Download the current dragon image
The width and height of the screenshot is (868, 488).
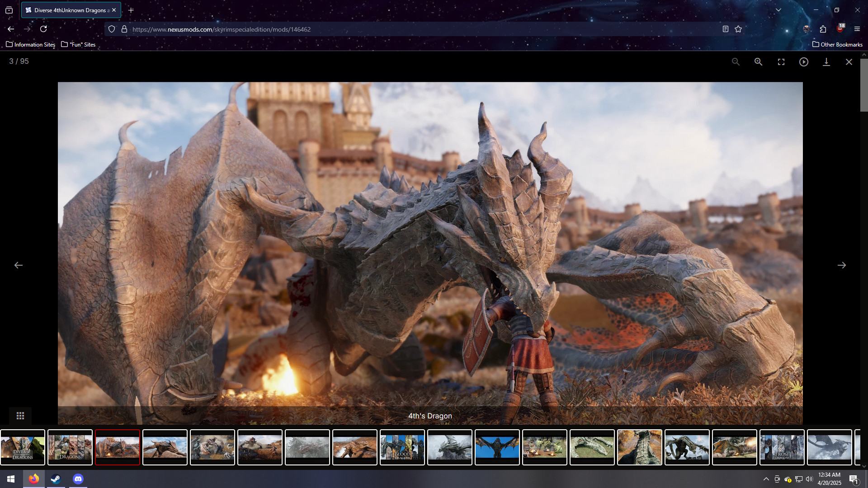coord(826,62)
